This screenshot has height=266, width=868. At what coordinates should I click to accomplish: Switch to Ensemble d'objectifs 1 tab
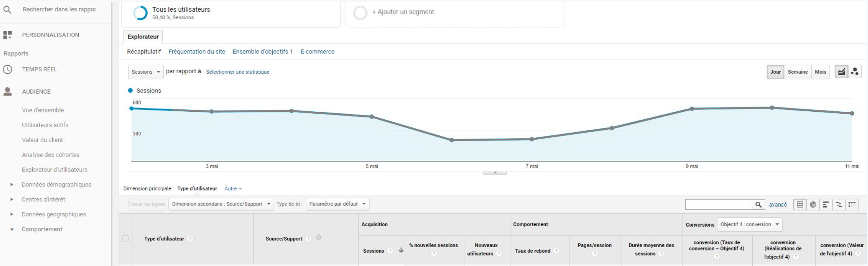point(262,52)
